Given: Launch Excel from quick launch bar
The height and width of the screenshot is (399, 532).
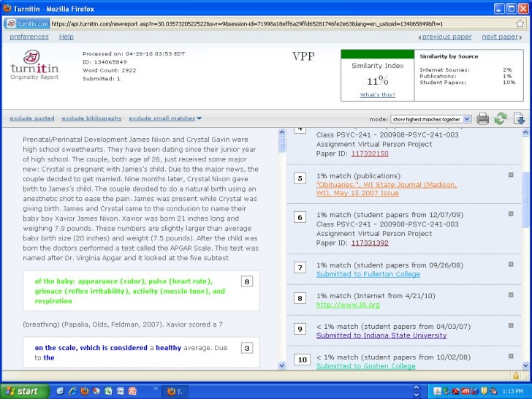Looking at the screenshot, I should [108, 391].
